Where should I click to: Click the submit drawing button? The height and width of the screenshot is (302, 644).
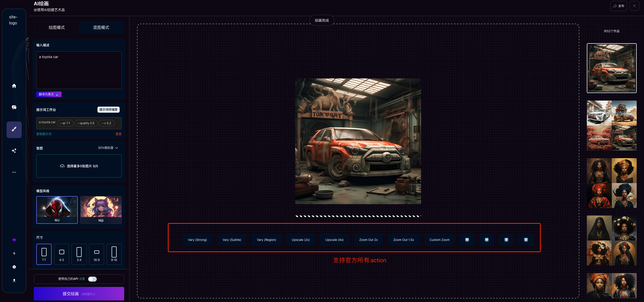click(x=79, y=293)
